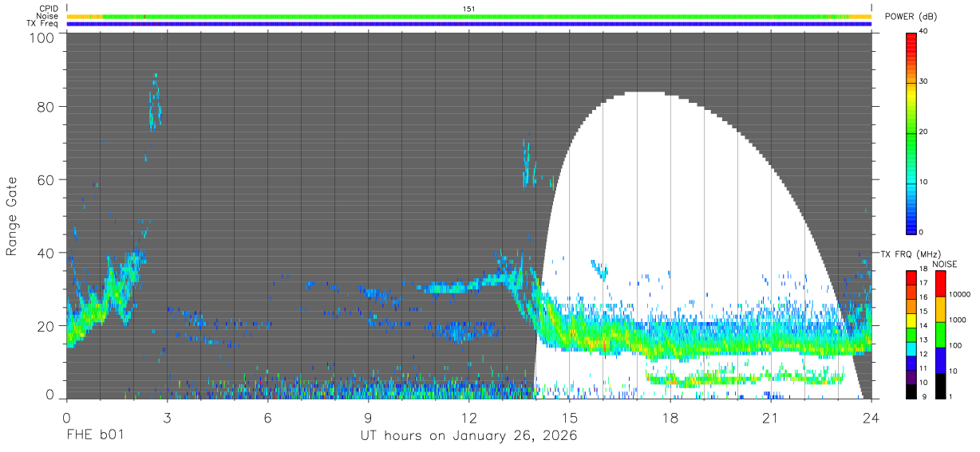This screenshot has width=980, height=452.
Task: Click the 60 tick on Range Gate axis
Action: 45,179
